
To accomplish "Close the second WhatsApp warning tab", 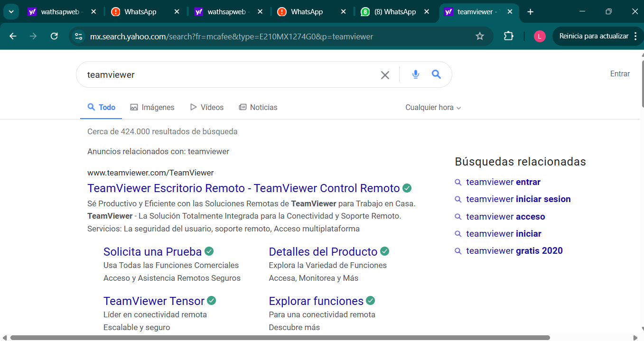I will [343, 12].
